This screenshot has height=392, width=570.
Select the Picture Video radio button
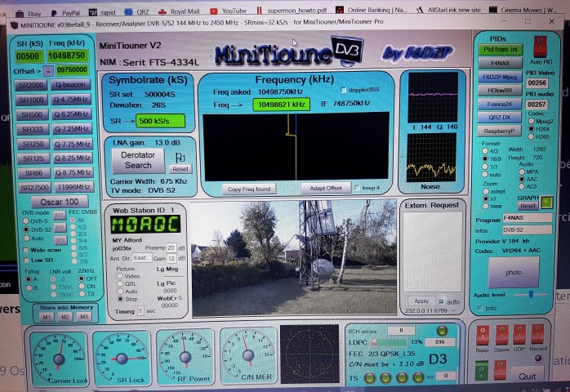click(119, 276)
